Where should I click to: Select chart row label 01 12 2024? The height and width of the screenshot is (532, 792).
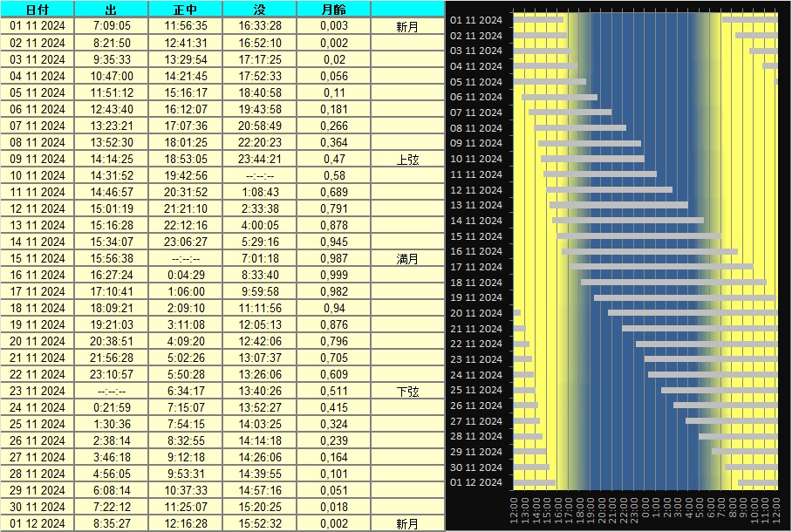(476, 482)
